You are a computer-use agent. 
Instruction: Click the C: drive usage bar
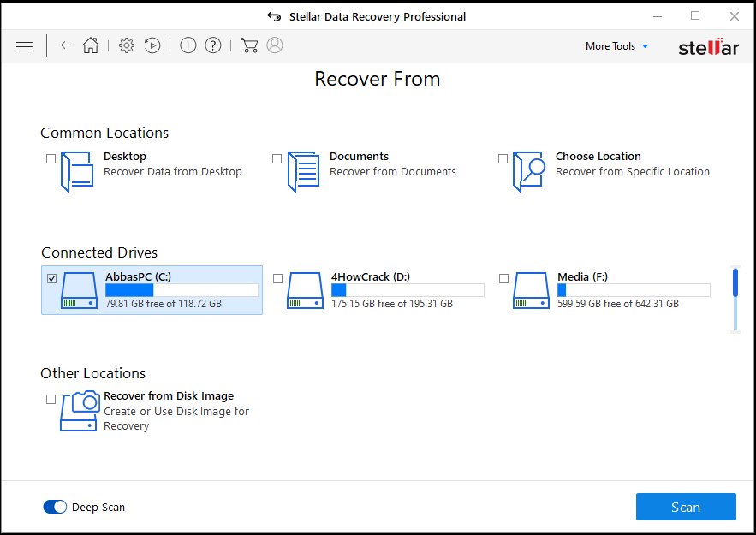pyautogui.click(x=182, y=290)
